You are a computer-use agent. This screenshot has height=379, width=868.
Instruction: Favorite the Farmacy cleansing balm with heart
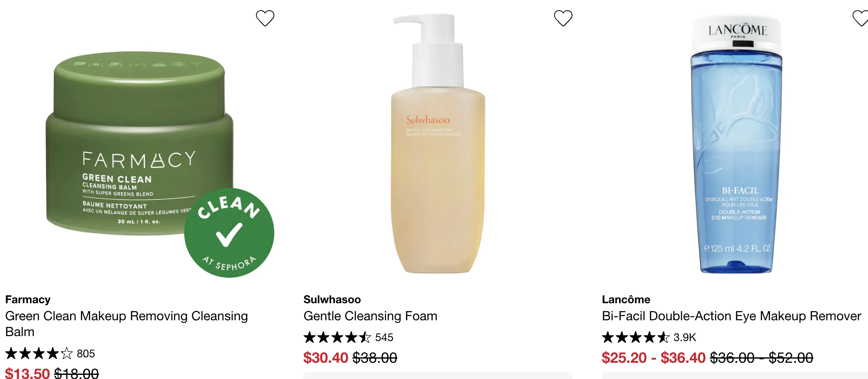point(265,18)
